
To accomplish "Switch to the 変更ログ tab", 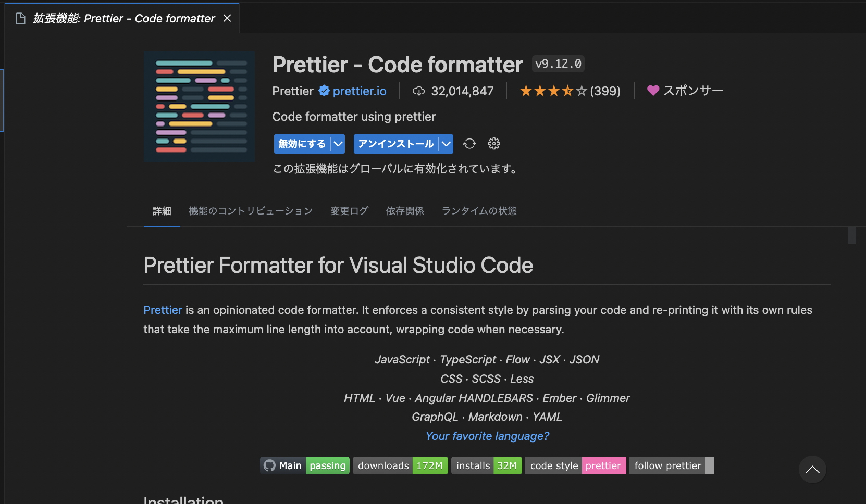I will 349,211.
